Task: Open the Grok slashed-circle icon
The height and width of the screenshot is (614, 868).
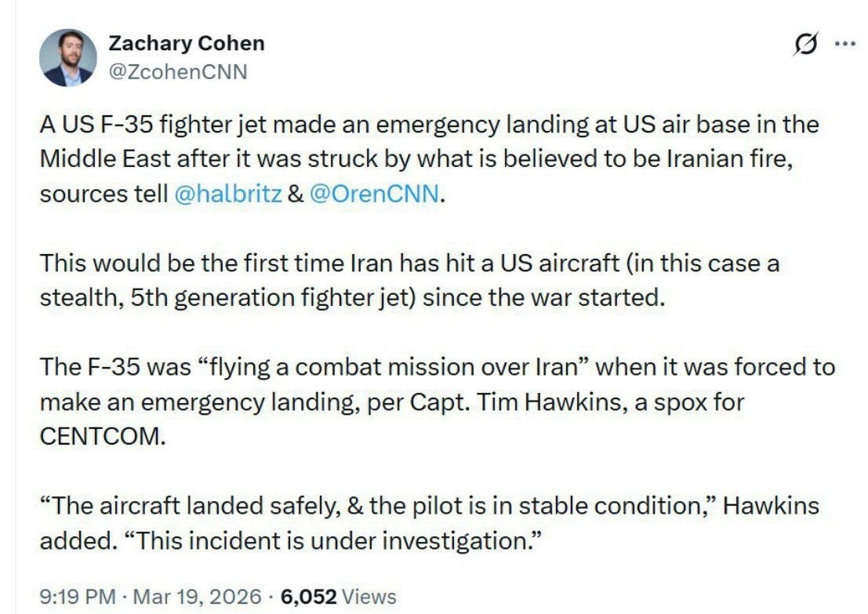Action: click(804, 46)
